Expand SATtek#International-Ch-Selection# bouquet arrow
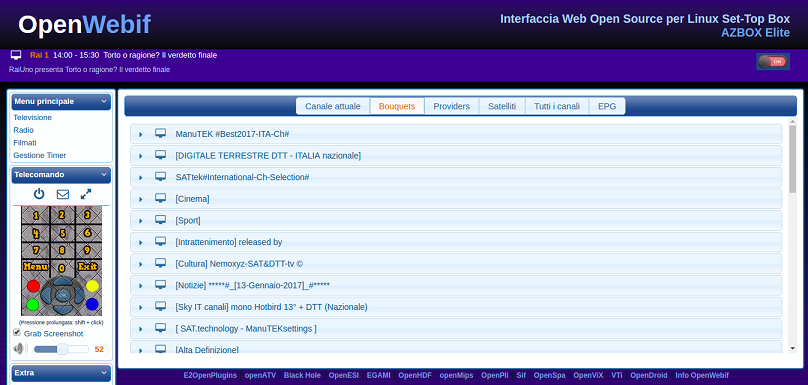The image size is (808, 385). coord(141,177)
